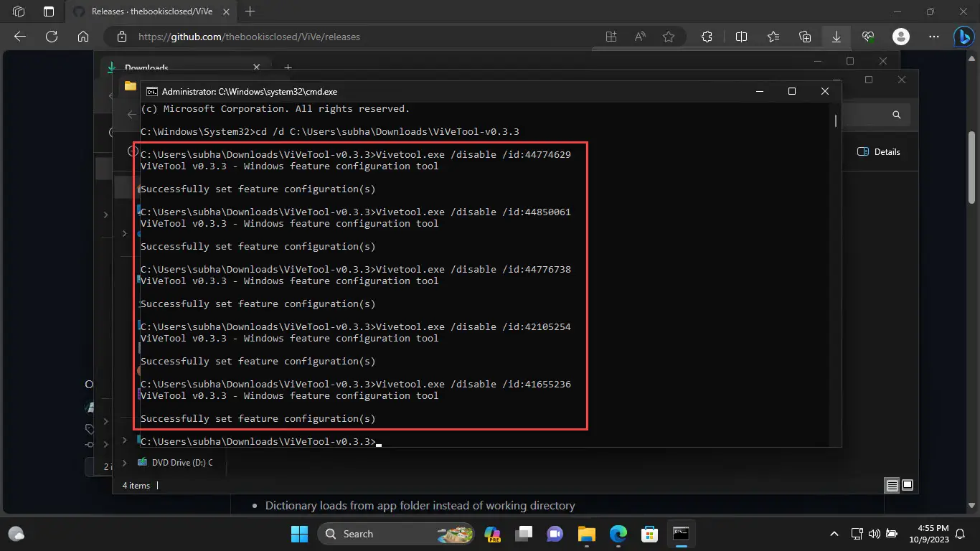Image resolution: width=980 pixels, height=551 pixels.
Task: Click the Edge page vertical scrollbar
Action: 972,166
